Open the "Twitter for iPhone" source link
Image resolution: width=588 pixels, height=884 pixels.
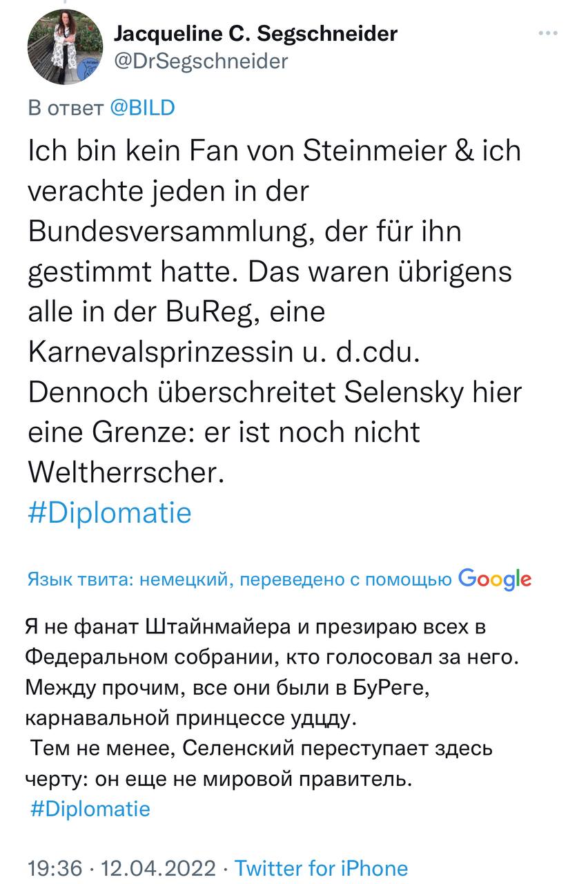[322, 867]
